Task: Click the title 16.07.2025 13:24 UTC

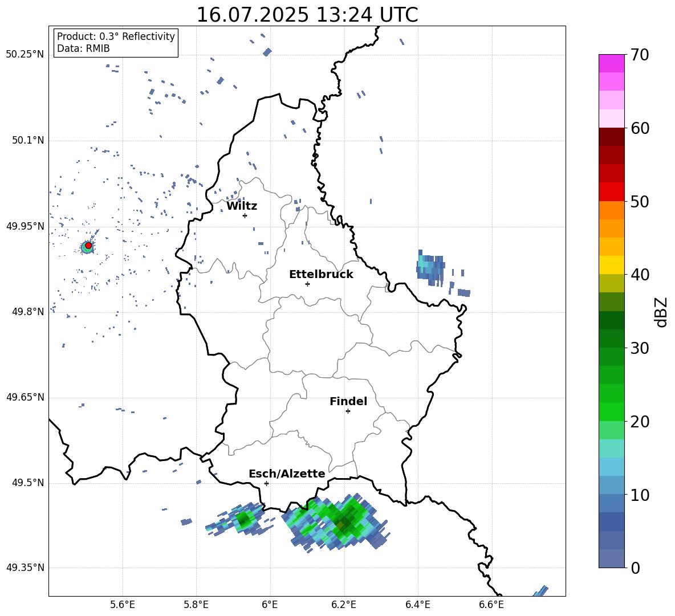Action: (x=307, y=15)
